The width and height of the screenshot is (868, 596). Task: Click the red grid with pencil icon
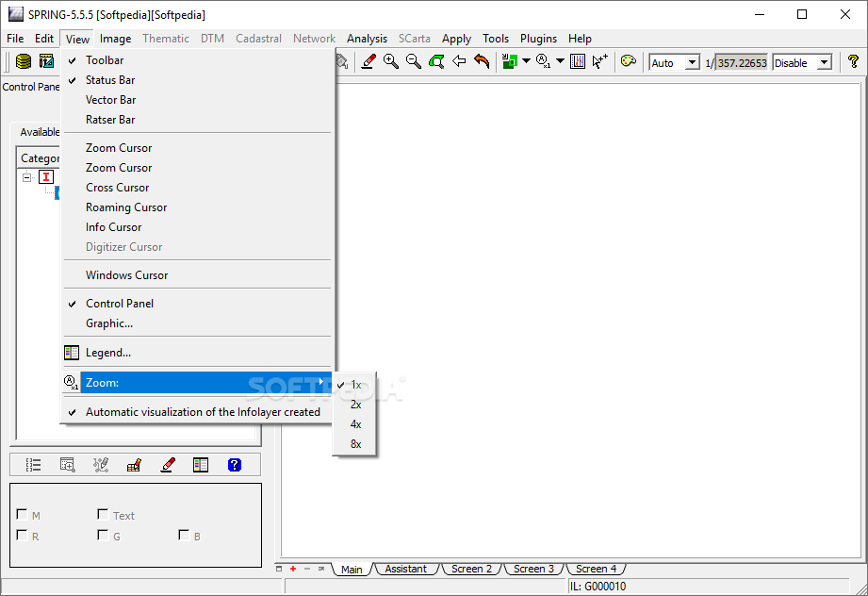pos(134,465)
